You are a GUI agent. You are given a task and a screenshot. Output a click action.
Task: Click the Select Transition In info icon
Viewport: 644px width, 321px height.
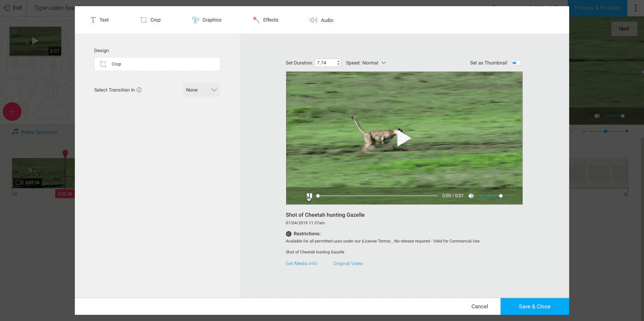(139, 90)
